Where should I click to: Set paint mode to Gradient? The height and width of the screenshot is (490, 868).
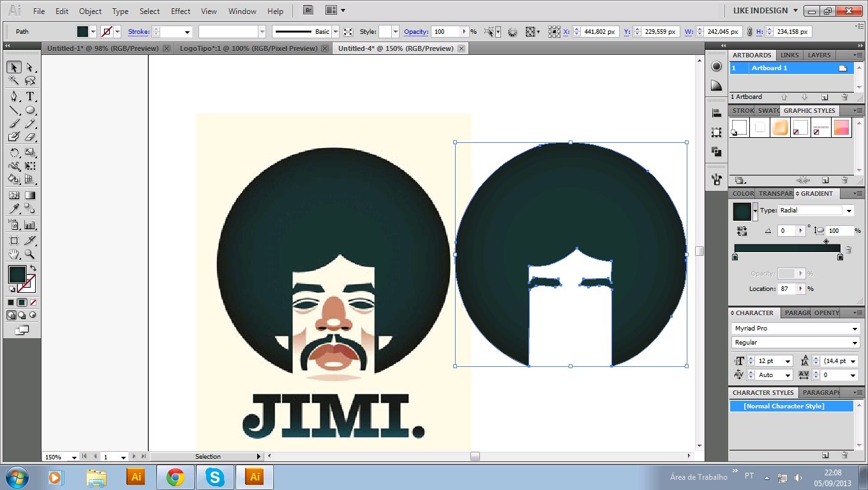click(22, 302)
